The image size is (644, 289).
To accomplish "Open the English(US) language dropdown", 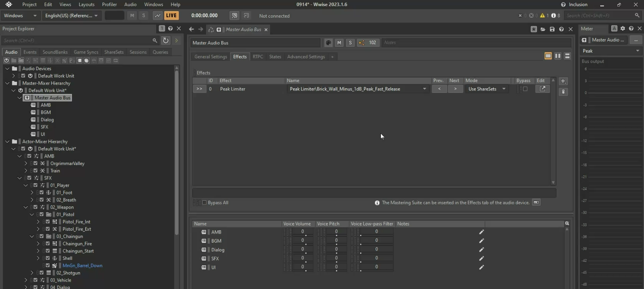I will pos(71,16).
